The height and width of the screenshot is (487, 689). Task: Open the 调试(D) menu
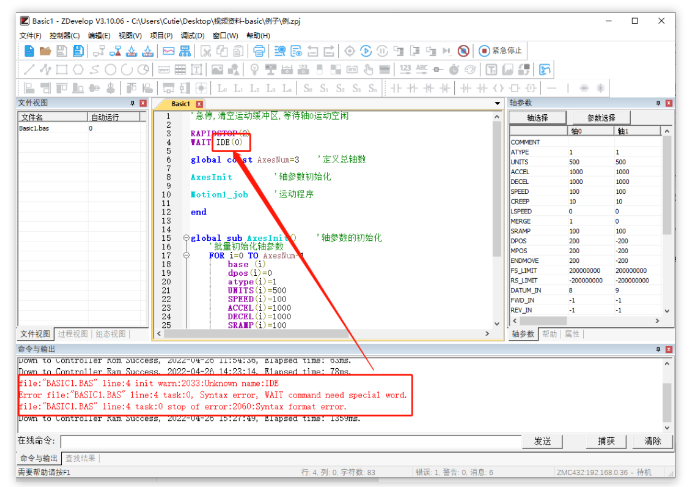[x=192, y=36]
